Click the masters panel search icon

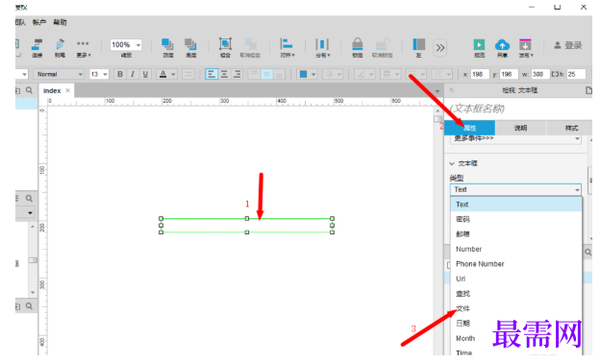tap(29, 305)
